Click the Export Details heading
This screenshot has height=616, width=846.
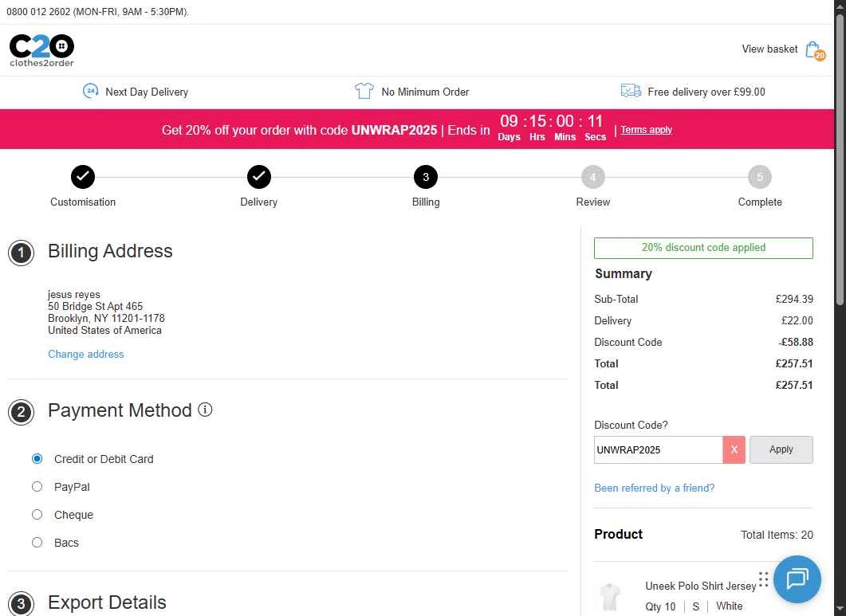click(x=107, y=602)
